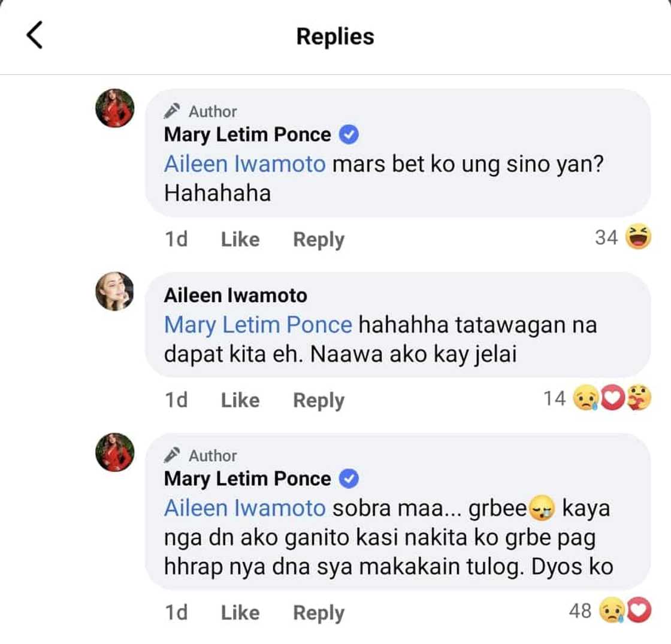
Task: Reply to the "sobra maa" comment
Action: click(318, 613)
